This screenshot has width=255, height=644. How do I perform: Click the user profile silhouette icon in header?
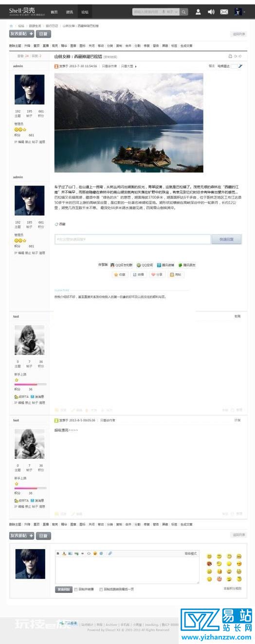pyautogui.click(x=199, y=12)
